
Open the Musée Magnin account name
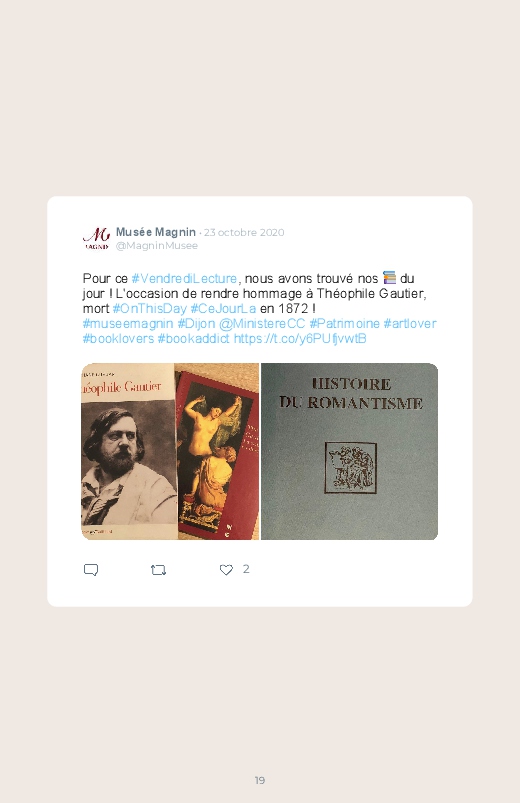(156, 232)
